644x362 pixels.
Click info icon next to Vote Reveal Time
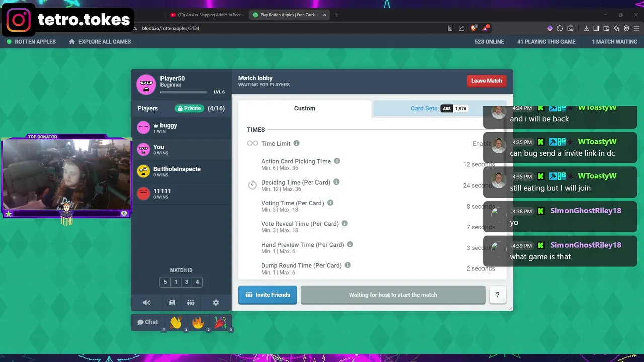point(345,223)
